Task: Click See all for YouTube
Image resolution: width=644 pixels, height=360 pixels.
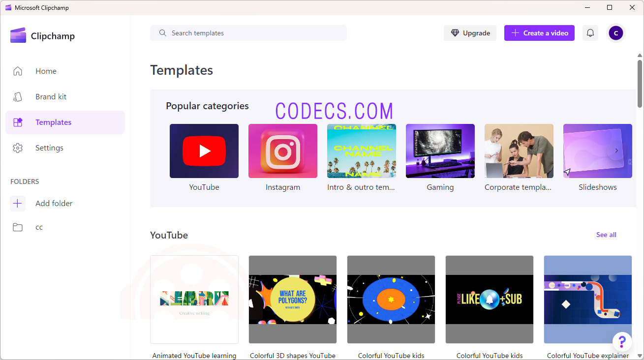Action: [606, 235]
